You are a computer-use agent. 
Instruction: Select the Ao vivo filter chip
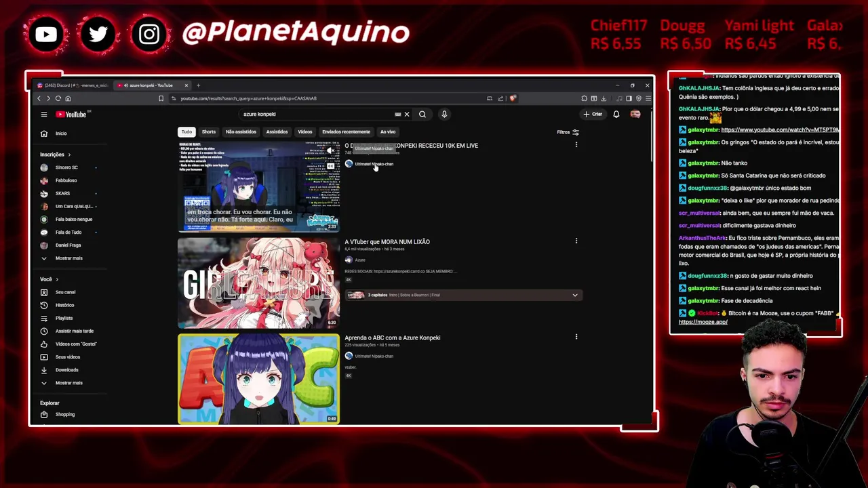(388, 132)
